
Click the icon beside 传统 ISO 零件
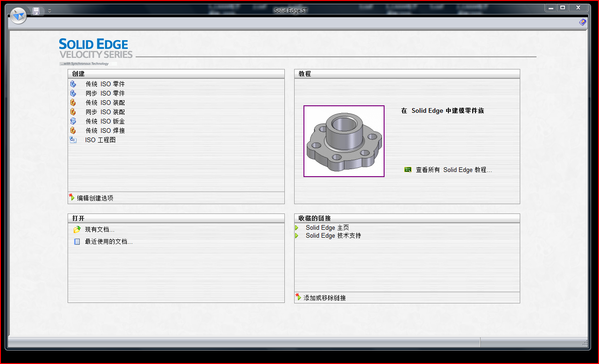pyautogui.click(x=73, y=84)
